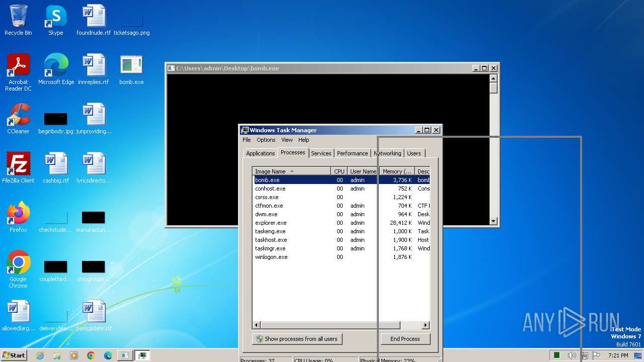The width and height of the screenshot is (644, 362).
Task: Select taskeng.exe process row
Action: coord(342,231)
